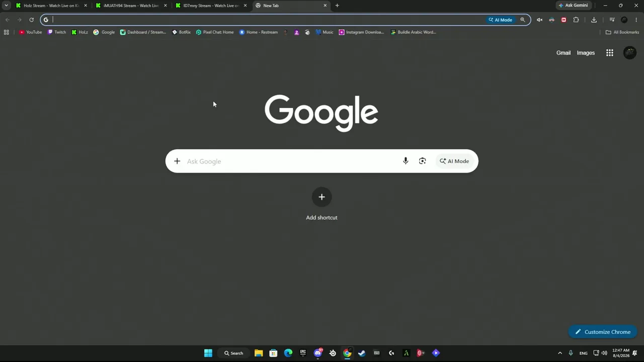Switch to the iMUATH94 Stream tab
The width and height of the screenshot is (644, 362).
coord(131,6)
